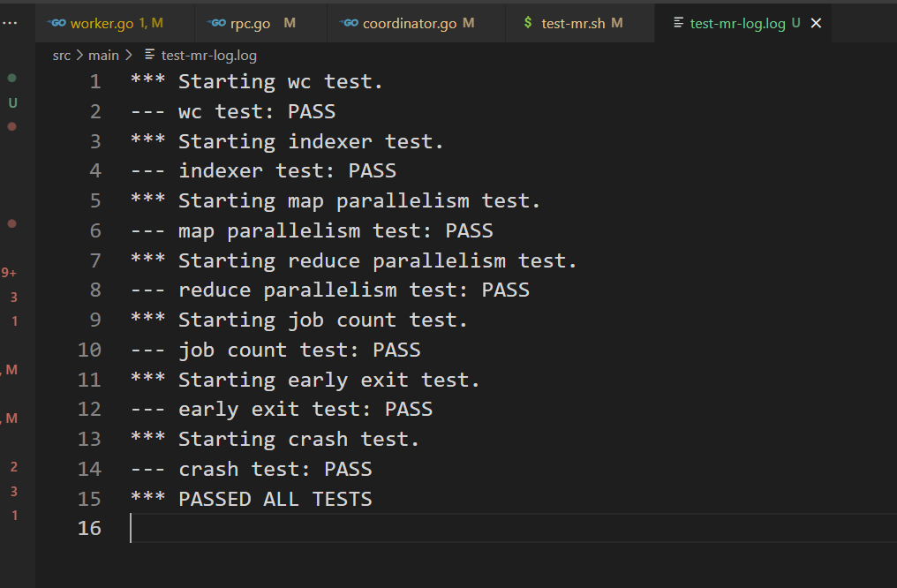This screenshot has width=897, height=588.
Task: Click the file icon in breadcrumb path
Action: point(149,55)
